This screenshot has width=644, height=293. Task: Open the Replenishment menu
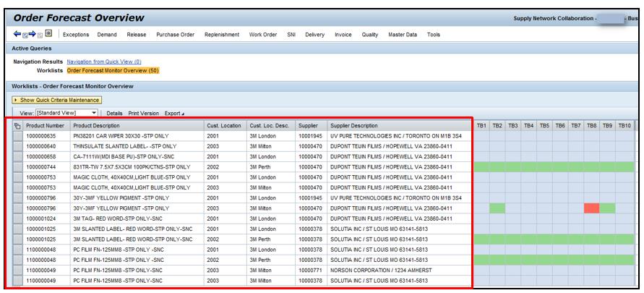pyautogui.click(x=222, y=35)
